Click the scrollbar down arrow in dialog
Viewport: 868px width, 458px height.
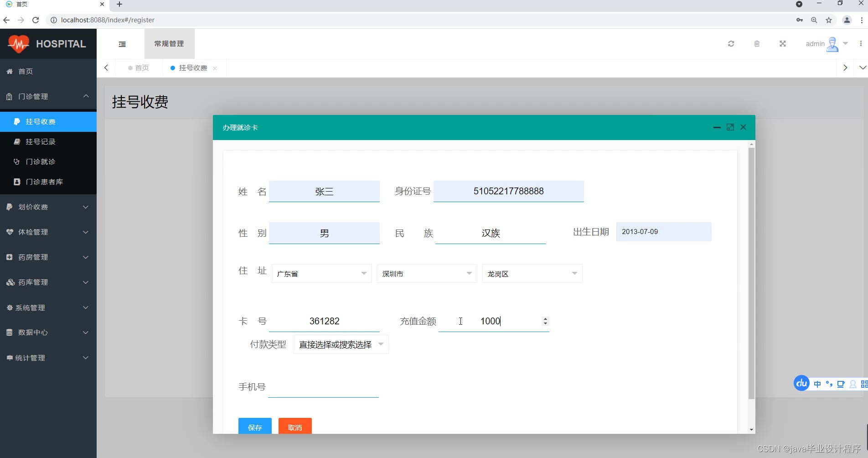pyautogui.click(x=751, y=430)
